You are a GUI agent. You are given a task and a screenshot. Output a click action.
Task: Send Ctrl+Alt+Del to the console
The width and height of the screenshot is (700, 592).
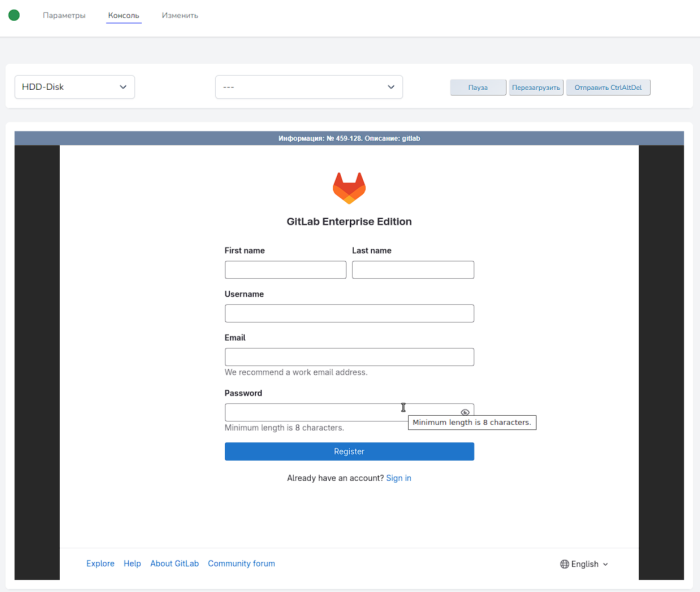[x=609, y=88]
